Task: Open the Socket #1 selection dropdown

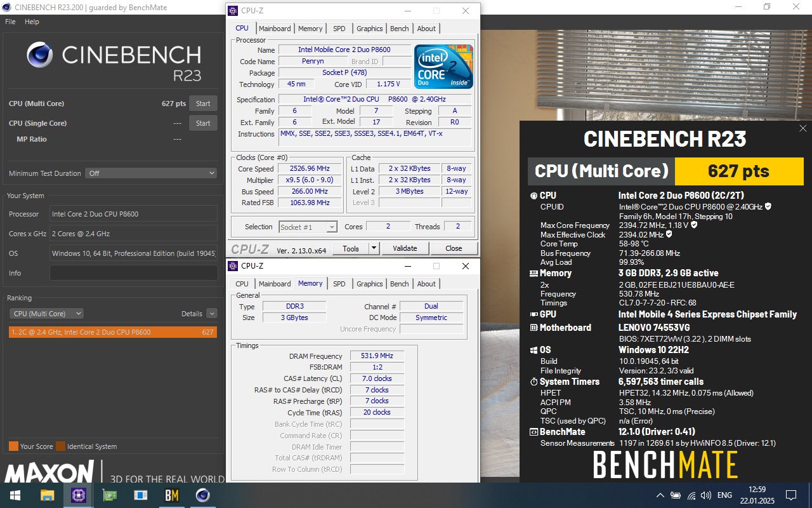Action: (x=308, y=227)
